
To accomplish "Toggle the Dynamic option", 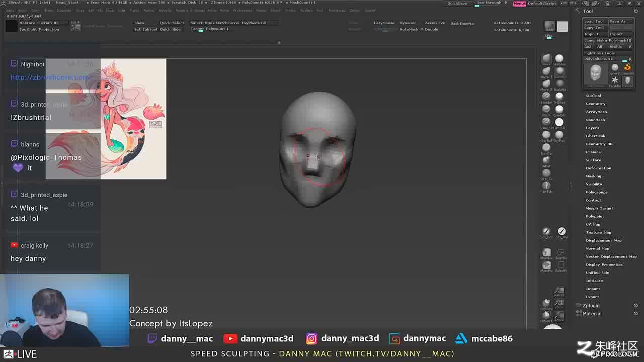I will pos(408,23).
